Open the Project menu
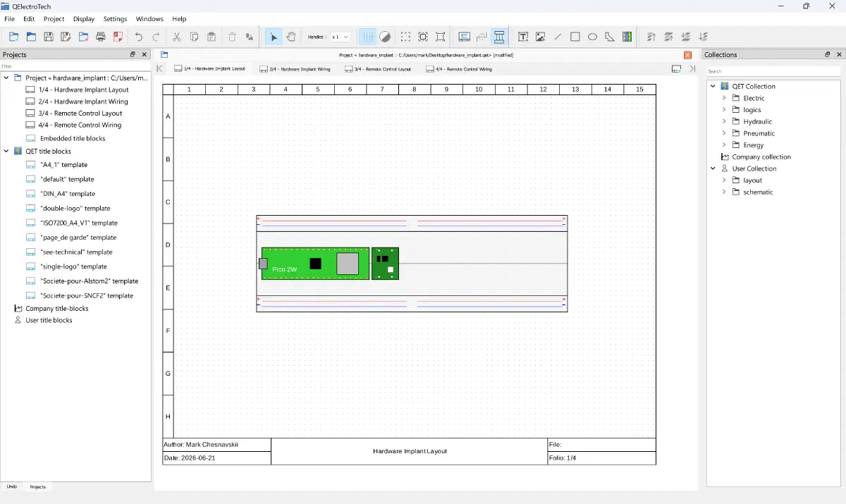Viewport: 846px width, 504px height. (54, 19)
